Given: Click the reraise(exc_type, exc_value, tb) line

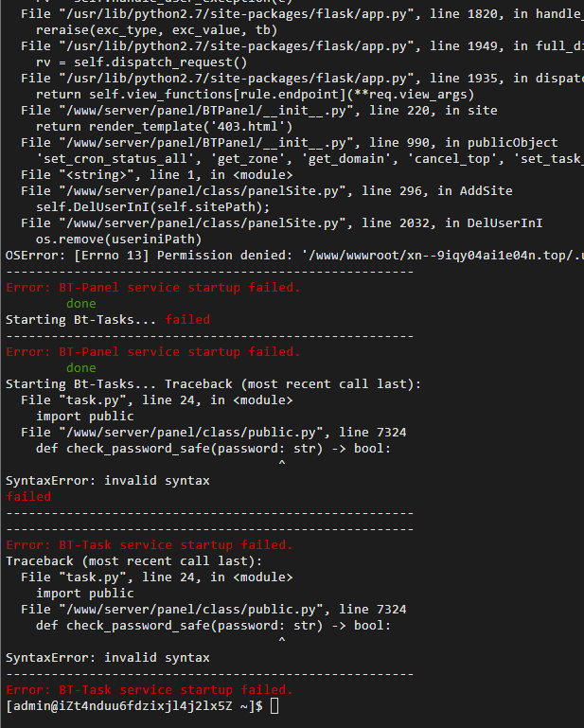Looking at the screenshot, I should coord(156,30).
